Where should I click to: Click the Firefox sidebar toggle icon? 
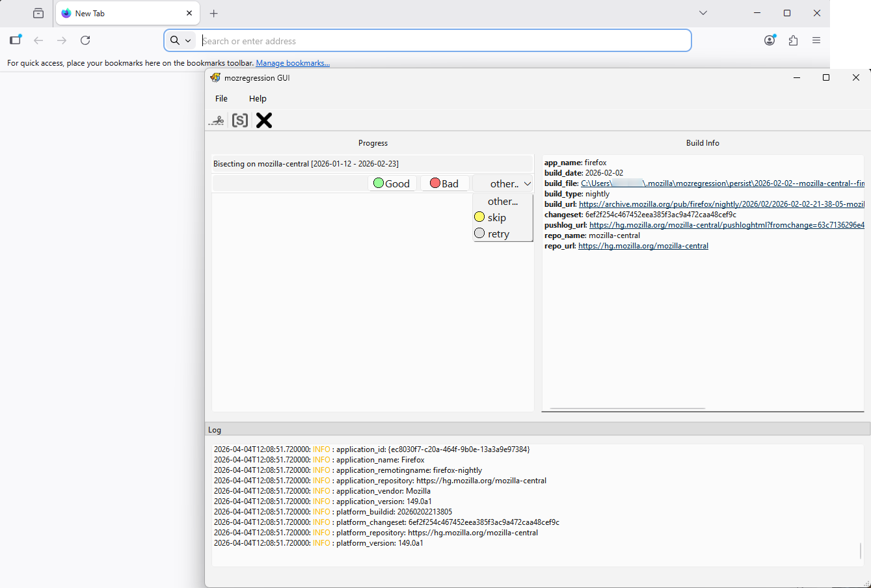[x=16, y=40]
